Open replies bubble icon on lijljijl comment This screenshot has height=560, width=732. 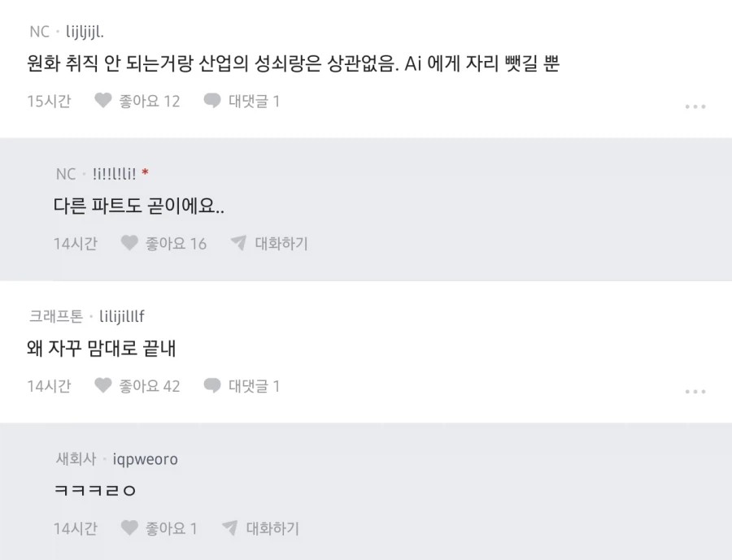[x=212, y=101]
